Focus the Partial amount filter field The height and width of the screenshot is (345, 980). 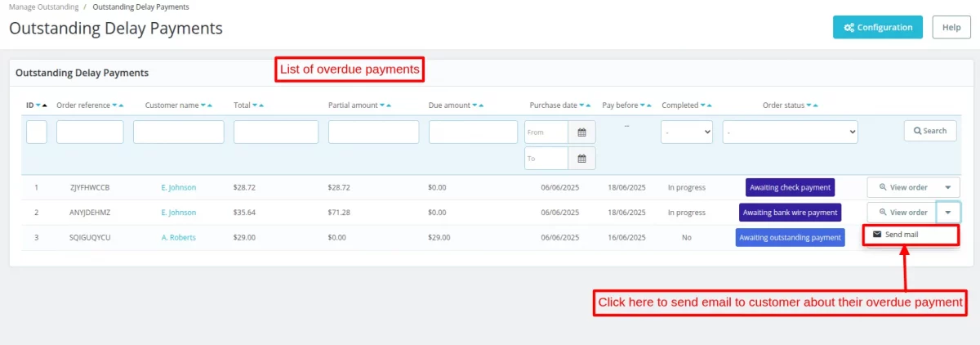click(373, 132)
